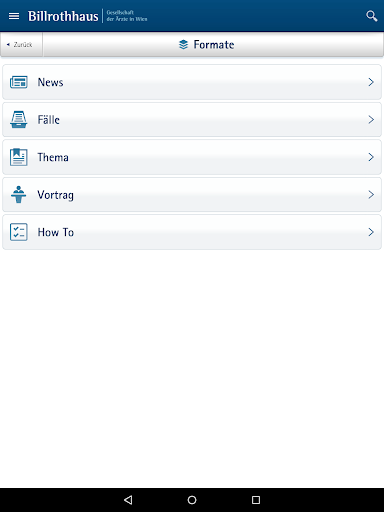Screen dimensions: 384x512
Task: Go back with the Zurück button
Action: click(21, 44)
